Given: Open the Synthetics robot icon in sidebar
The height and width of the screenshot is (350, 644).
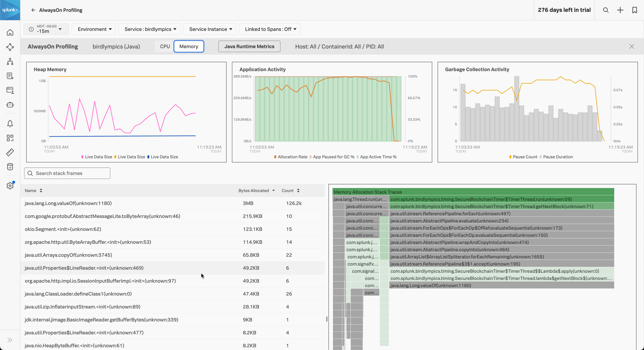Looking at the screenshot, I should 10,105.
